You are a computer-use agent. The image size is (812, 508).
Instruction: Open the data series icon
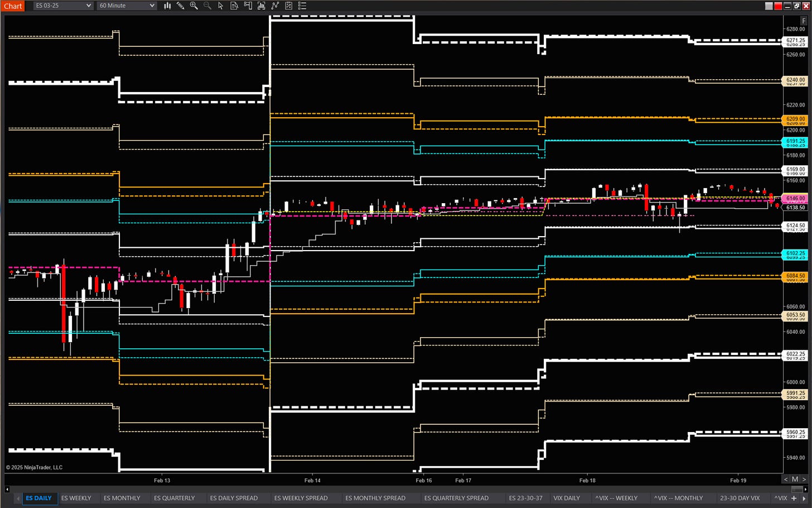tap(262, 6)
